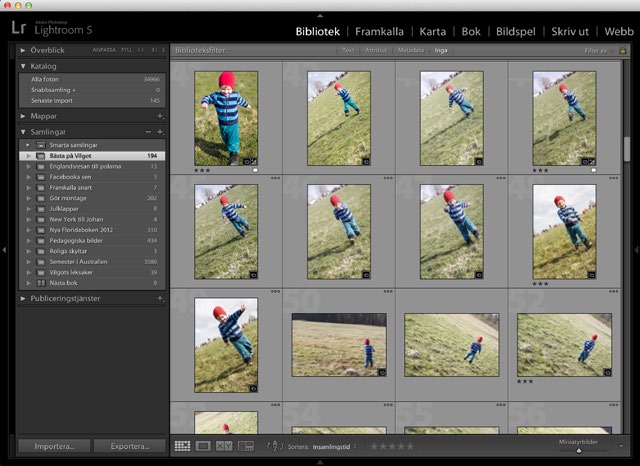Click the badge icon on the second thumbnail
This screenshot has height=466, width=640.
[x=366, y=162]
